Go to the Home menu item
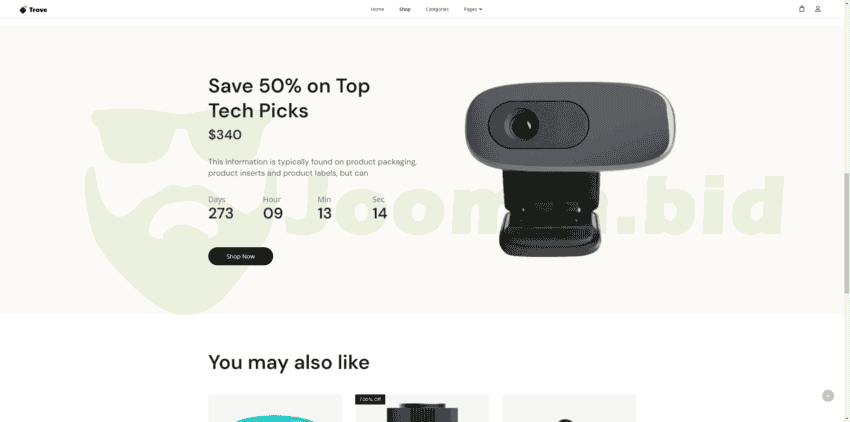This screenshot has width=850, height=422. coord(377,9)
